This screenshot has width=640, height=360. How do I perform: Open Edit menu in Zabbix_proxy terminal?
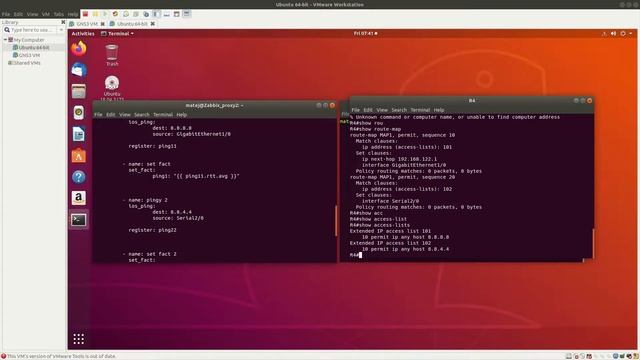click(x=111, y=115)
